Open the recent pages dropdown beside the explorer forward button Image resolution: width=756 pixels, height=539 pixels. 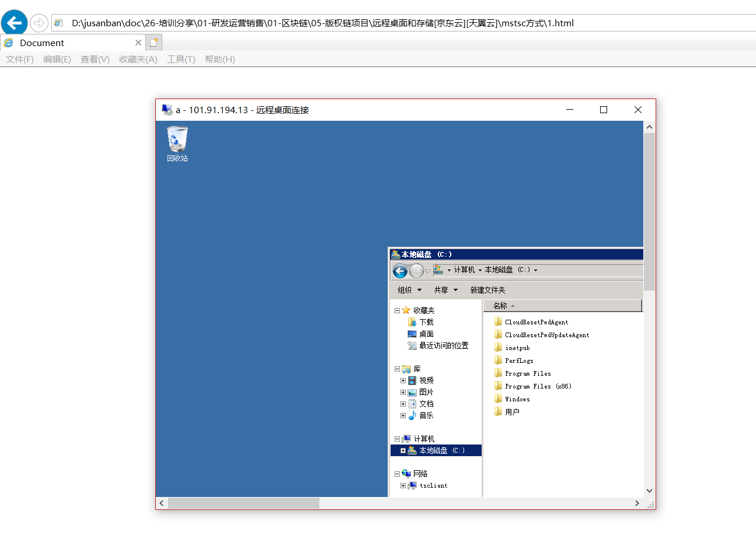(427, 271)
